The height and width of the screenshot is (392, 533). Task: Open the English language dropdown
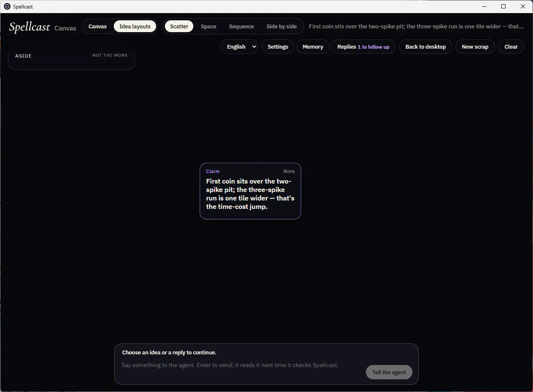tap(239, 47)
